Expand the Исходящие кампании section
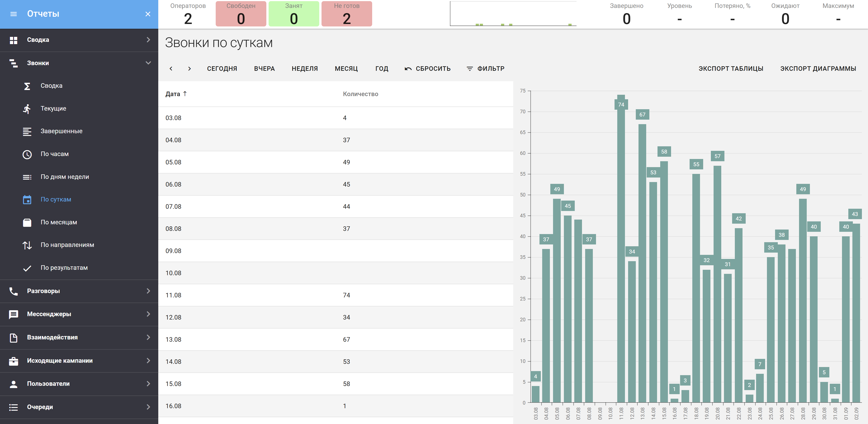 pos(148,361)
